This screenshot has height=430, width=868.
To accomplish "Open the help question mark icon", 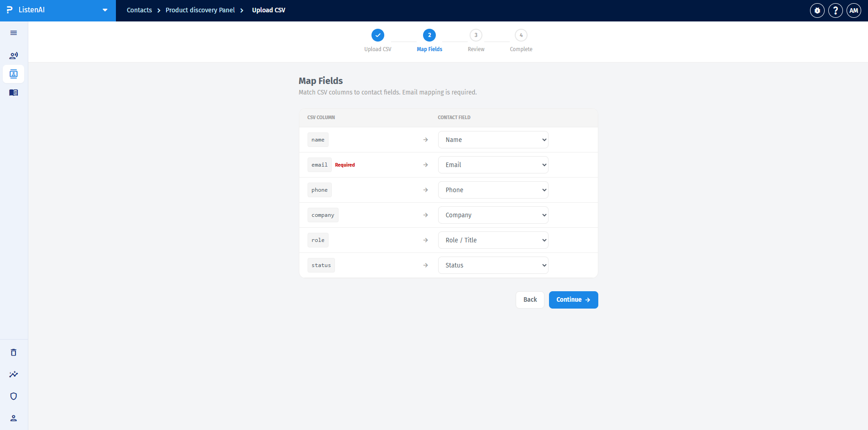I will 836,10.
